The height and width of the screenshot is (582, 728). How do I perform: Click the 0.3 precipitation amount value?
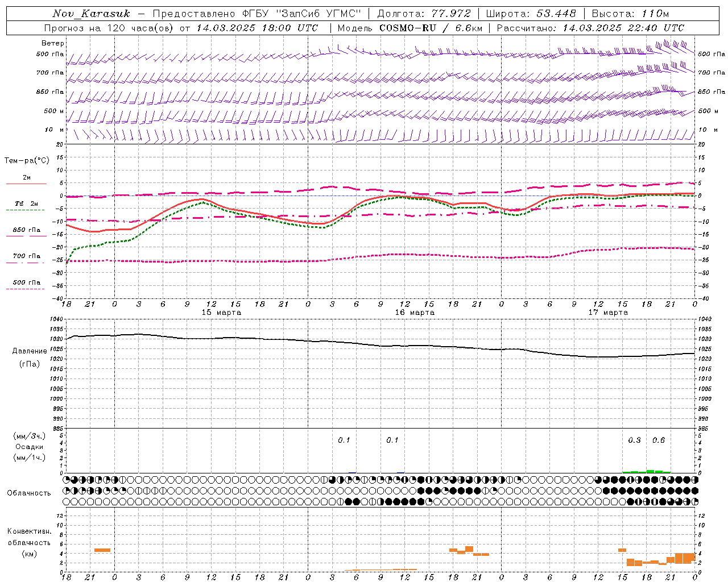[x=634, y=440]
